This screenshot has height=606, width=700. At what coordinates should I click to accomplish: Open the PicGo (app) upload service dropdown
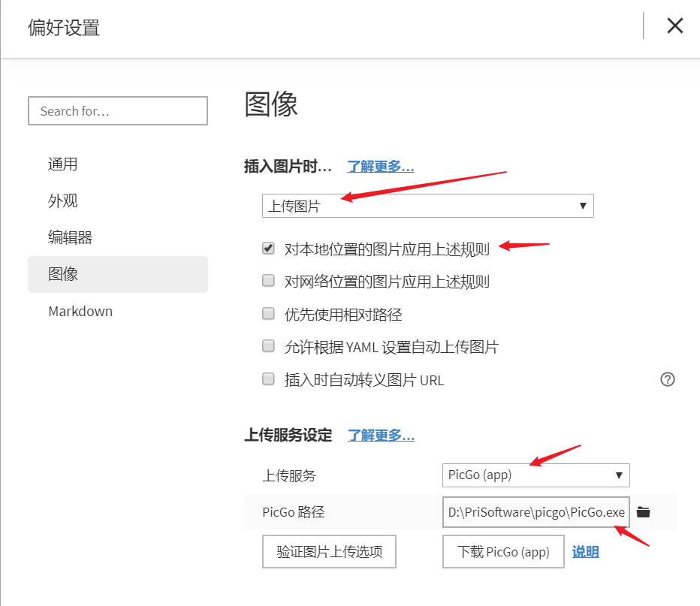[x=536, y=475]
